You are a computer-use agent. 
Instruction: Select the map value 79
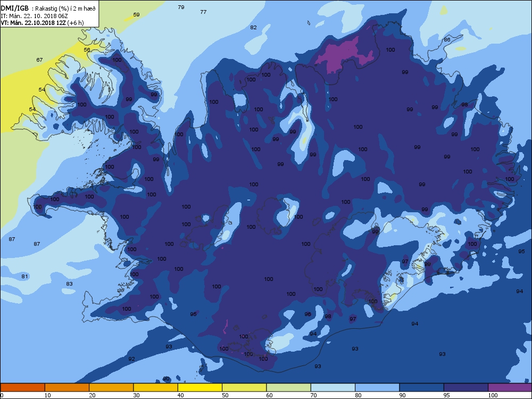click(181, 7)
